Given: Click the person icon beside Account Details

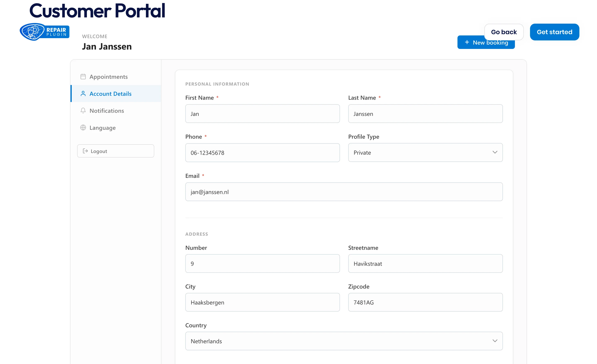Looking at the screenshot, I should point(83,93).
